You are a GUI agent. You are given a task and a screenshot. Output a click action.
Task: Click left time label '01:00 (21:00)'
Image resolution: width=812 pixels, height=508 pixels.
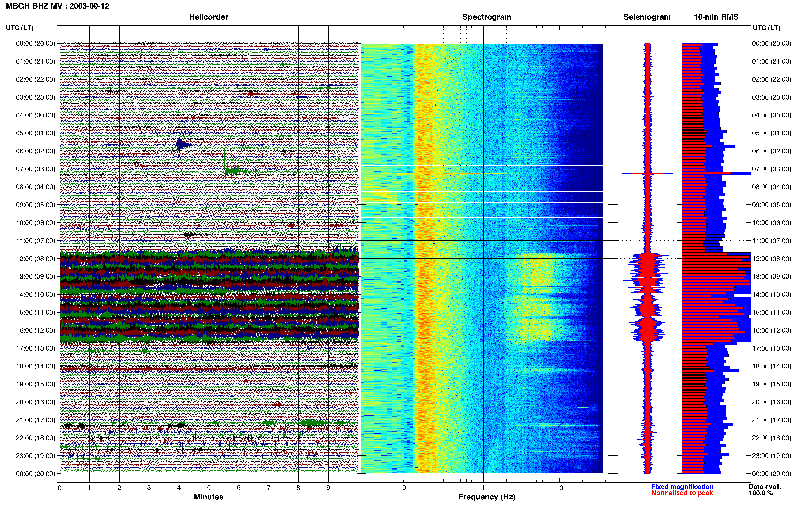[x=35, y=61]
